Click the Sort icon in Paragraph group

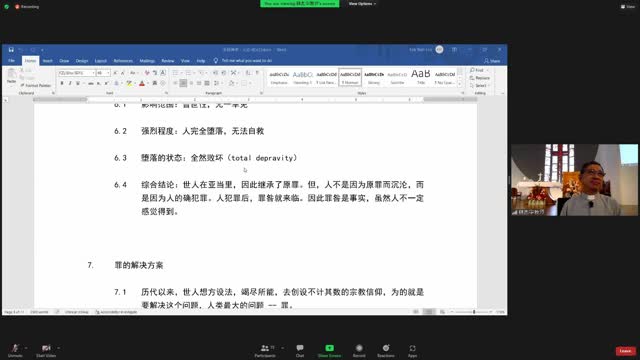point(249,73)
